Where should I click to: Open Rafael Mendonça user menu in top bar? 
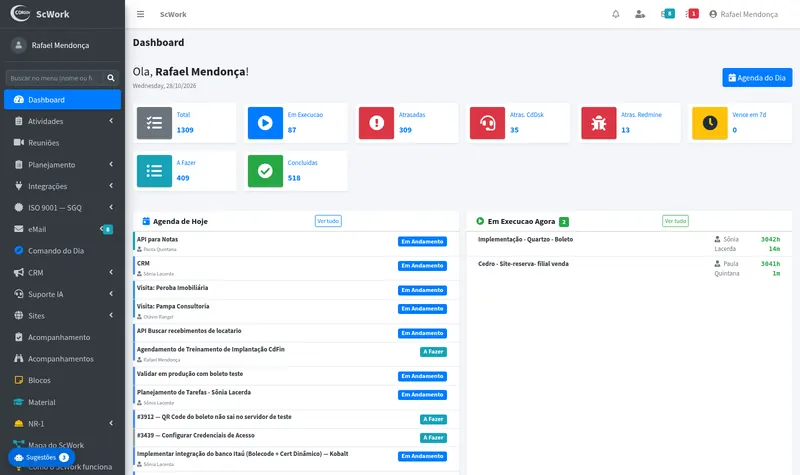pyautogui.click(x=743, y=14)
